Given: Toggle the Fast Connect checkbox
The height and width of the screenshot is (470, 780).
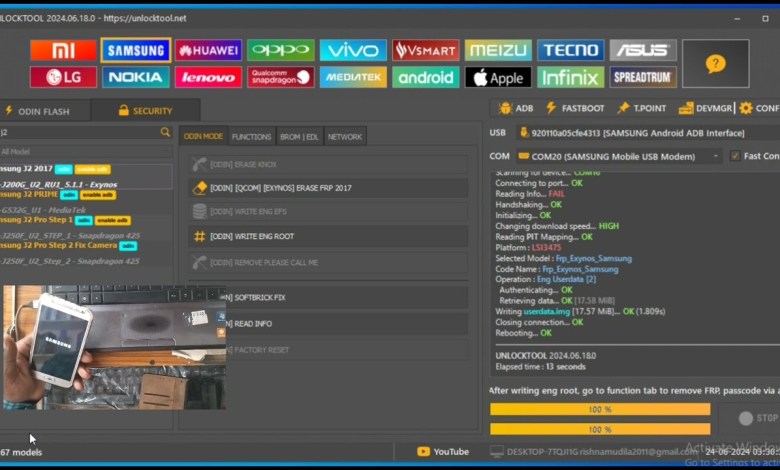Looking at the screenshot, I should pos(735,156).
